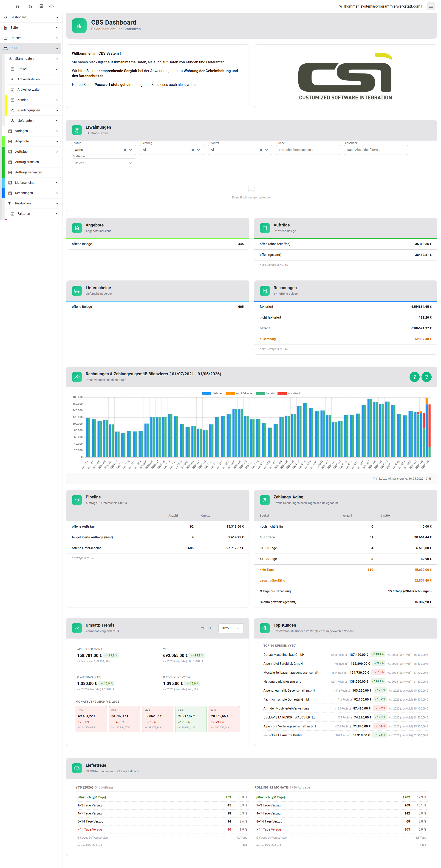This screenshot has height=868, width=441.
Task: Click the robot face icon in top toolbar
Action: click(51, 6)
